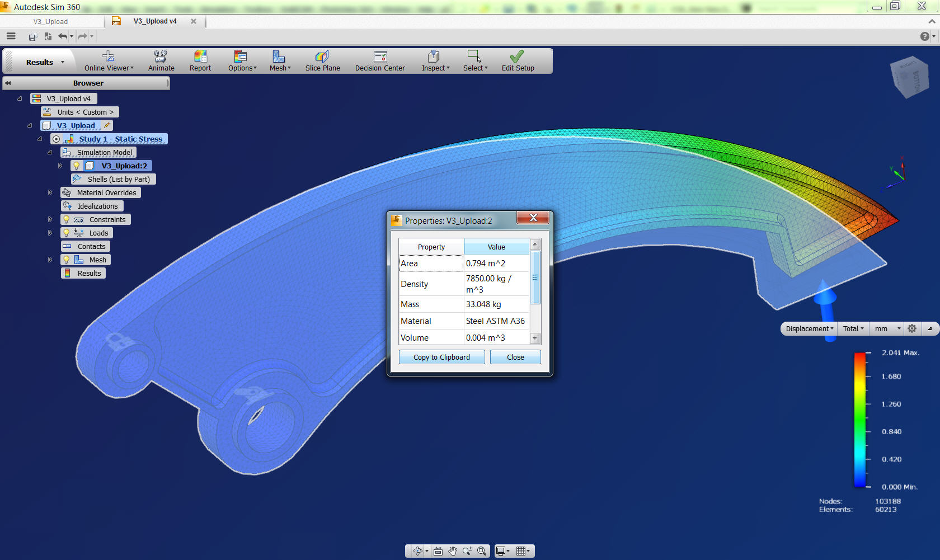Generate a Report from results
Image resolution: width=940 pixels, height=560 pixels.
[200, 61]
